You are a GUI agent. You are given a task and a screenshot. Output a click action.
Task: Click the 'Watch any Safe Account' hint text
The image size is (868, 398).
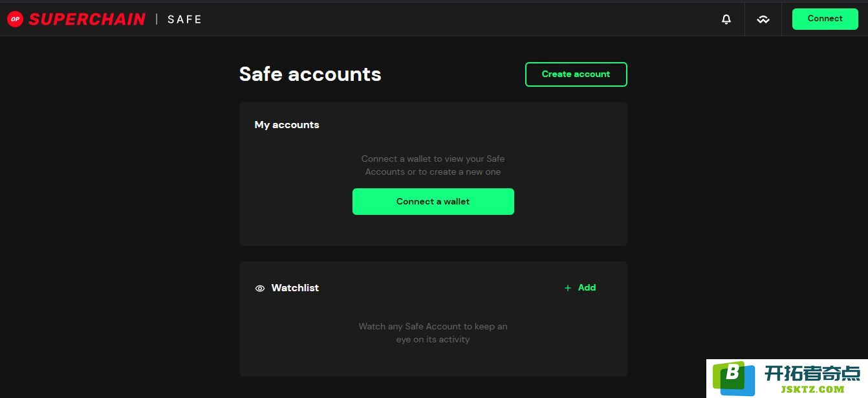[x=433, y=333]
